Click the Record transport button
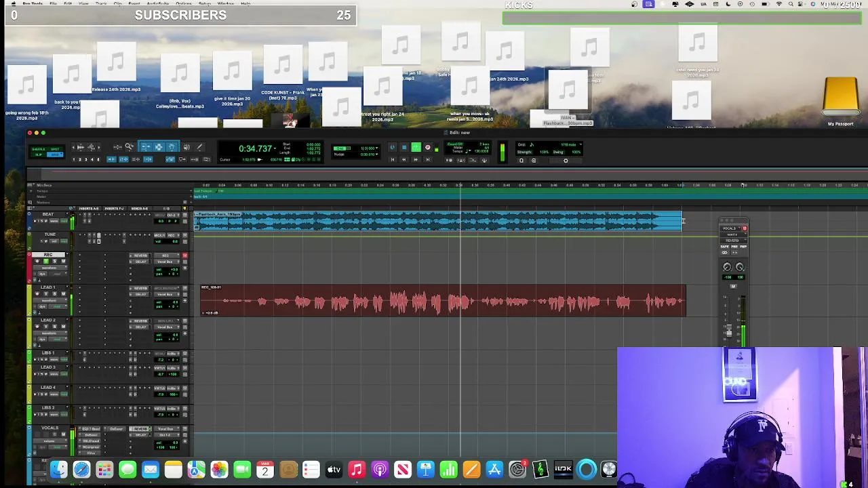 click(427, 147)
